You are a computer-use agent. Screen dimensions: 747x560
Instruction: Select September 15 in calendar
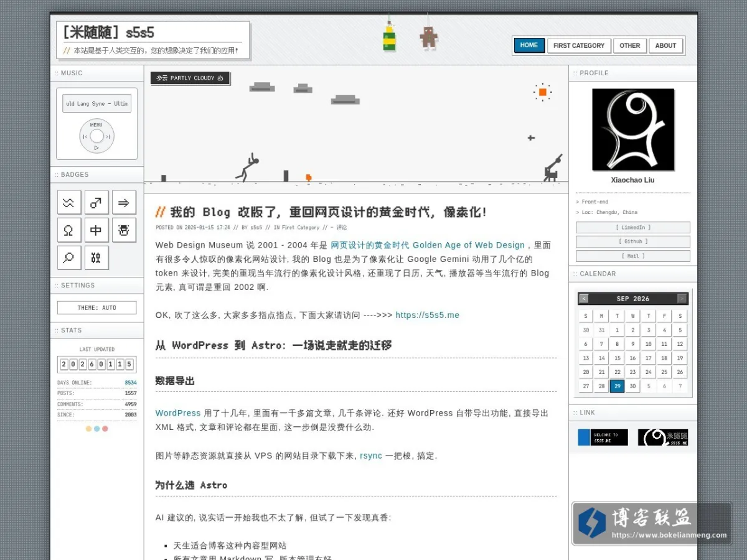(617, 358)
